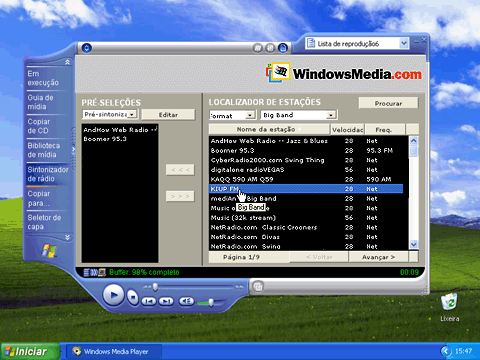Select CyberRadio2000.com Swing Thing station
The width and height of the screenshot is (480, 360).
coord(306,160)
